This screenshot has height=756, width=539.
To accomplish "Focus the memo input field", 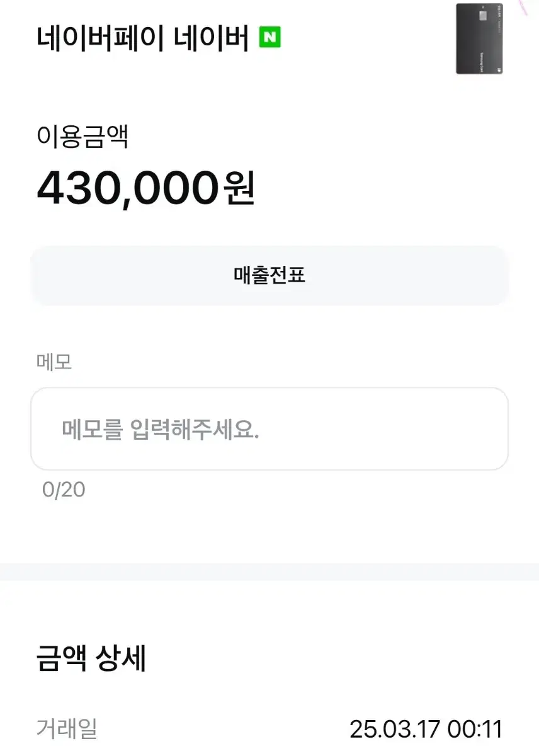I will [x=269, y=428].
